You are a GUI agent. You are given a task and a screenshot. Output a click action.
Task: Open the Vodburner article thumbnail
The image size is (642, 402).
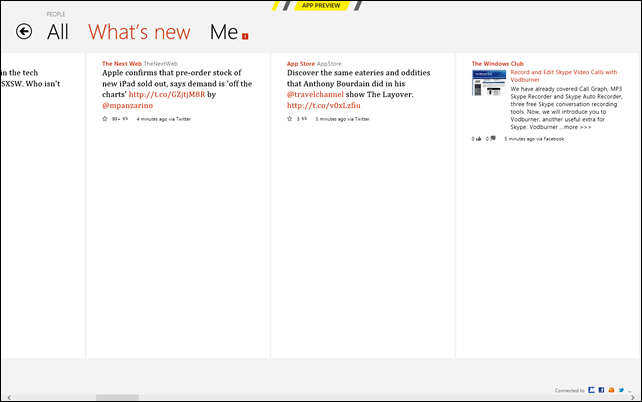point(488,83)
